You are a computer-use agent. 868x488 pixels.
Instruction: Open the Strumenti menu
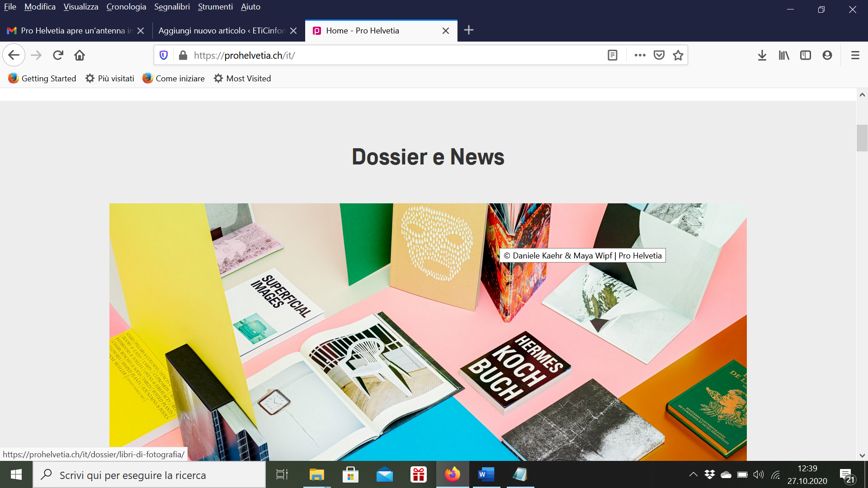(215, 7)
